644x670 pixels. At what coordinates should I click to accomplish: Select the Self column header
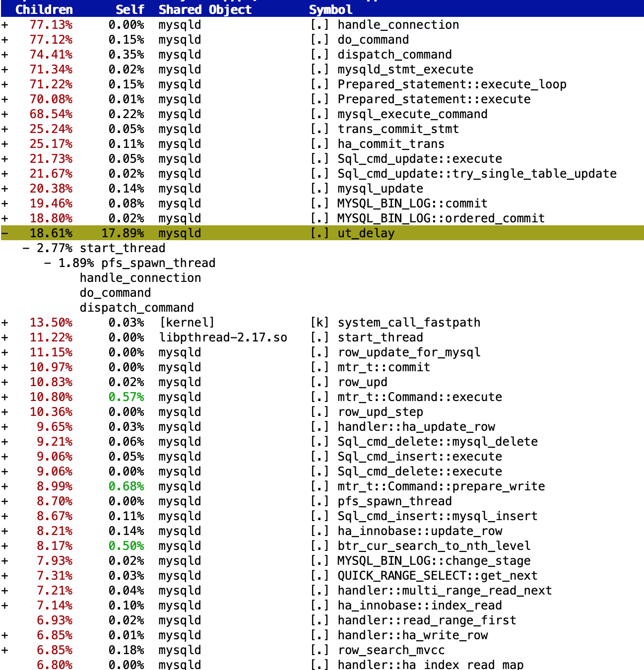click(x=130, y=9)
